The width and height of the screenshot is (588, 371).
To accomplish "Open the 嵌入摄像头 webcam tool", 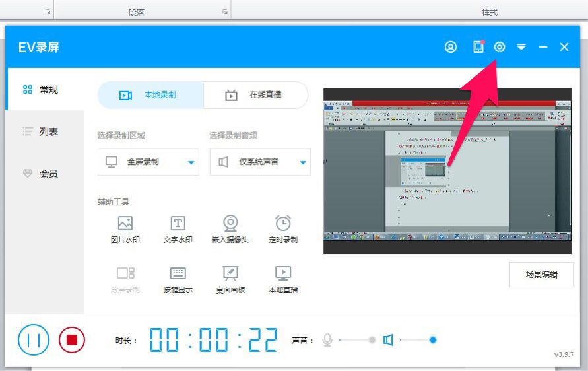I will [230, 229].
